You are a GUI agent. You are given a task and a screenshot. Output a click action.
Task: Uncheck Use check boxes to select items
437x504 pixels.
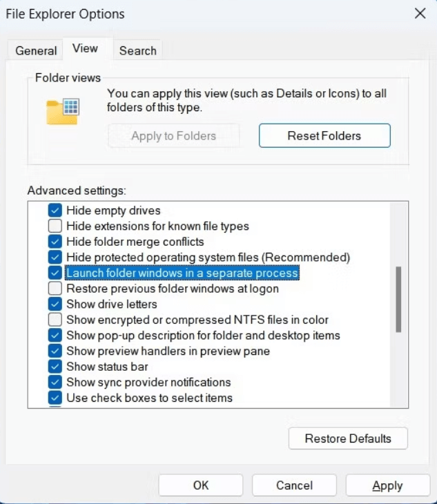55,398
